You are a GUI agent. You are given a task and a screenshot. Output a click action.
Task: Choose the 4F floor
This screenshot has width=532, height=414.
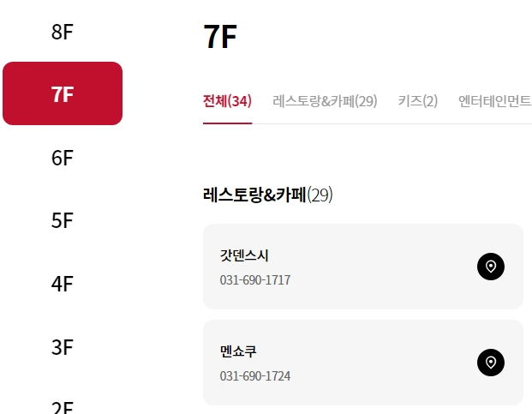click(x=63, y=284)
